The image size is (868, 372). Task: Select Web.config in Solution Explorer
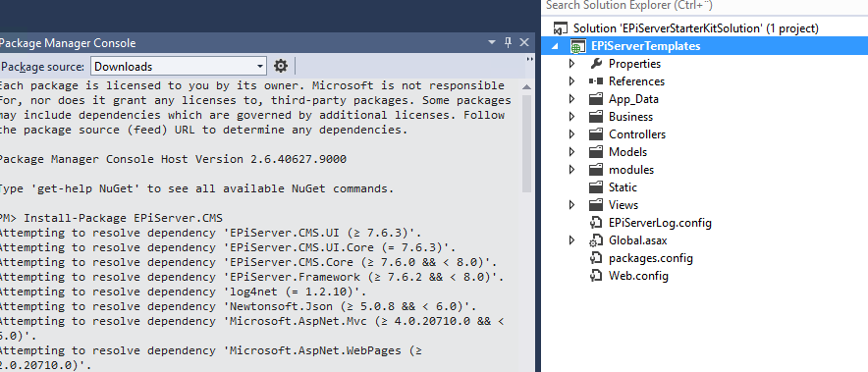[638, 276]
